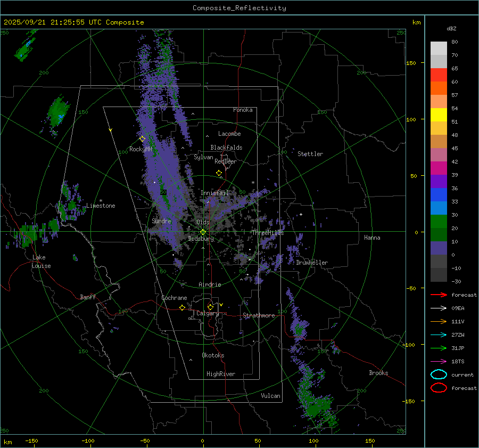The image size is (479, 448).
Task: Click the red 65 dBZ color swatch
Action: 439,75
